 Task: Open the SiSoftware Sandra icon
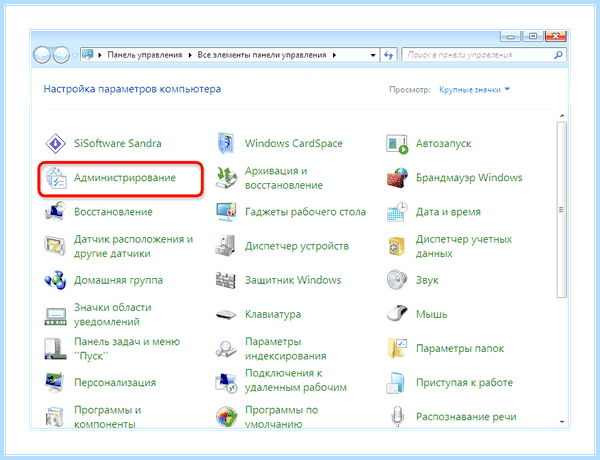[55, 144]
